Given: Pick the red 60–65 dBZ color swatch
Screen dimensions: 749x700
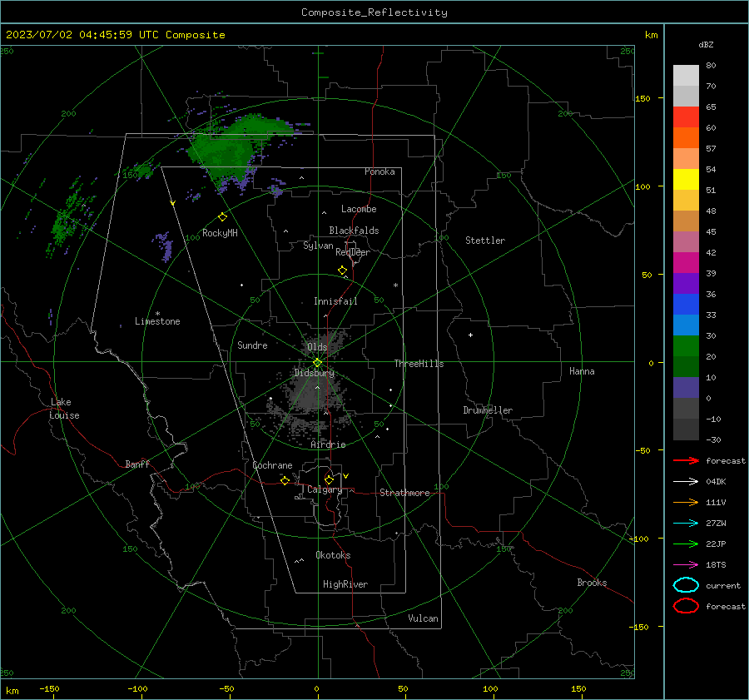Looking at the screenshot, I should (686, 117).
